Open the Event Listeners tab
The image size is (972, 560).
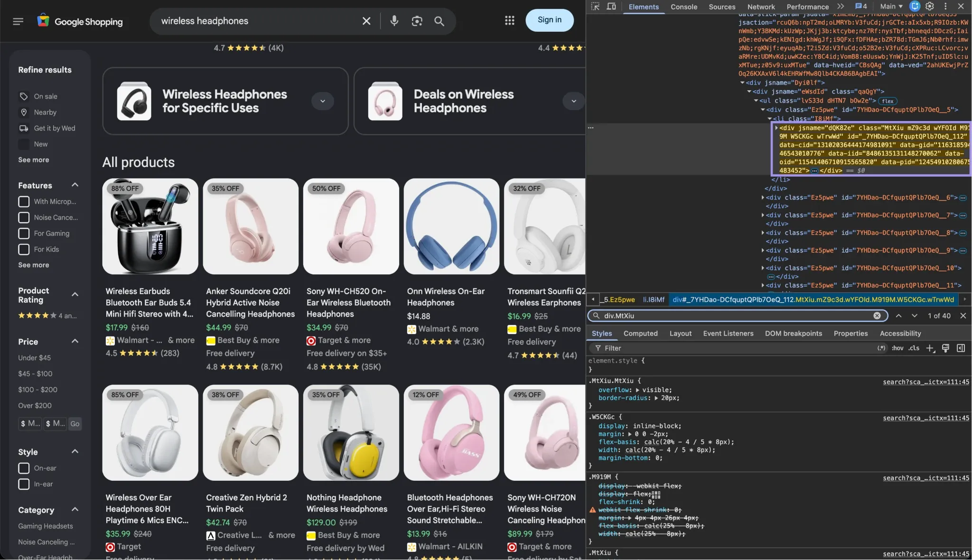click(728, 334)
